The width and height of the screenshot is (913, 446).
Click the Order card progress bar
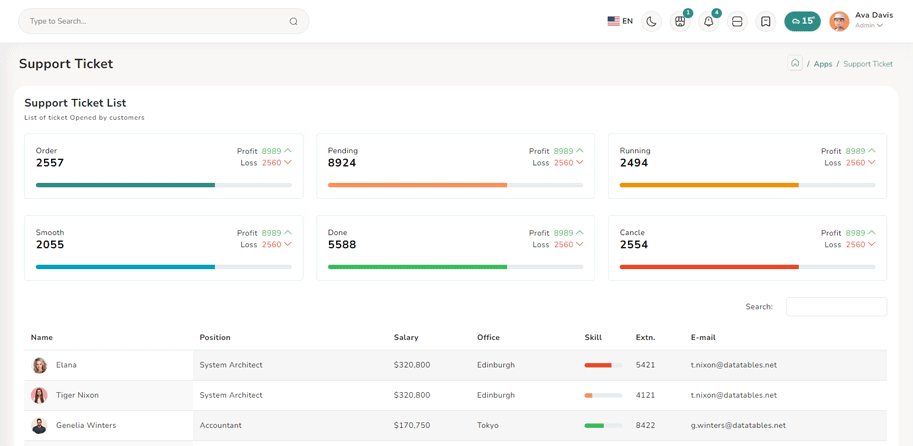(164, 185)
